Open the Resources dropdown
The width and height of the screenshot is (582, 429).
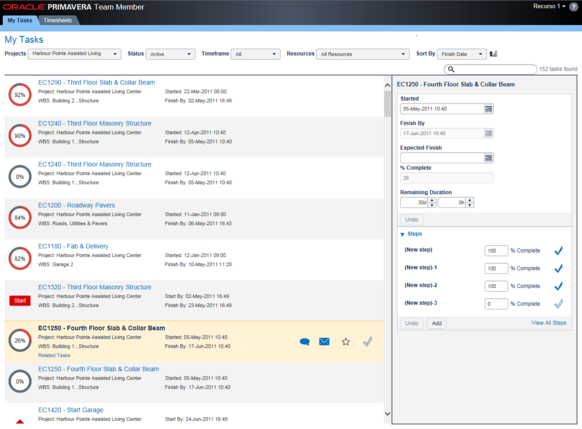pos(363,54)
